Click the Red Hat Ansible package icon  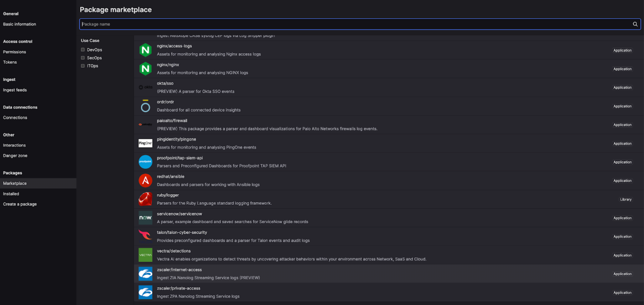pos(145,180)
